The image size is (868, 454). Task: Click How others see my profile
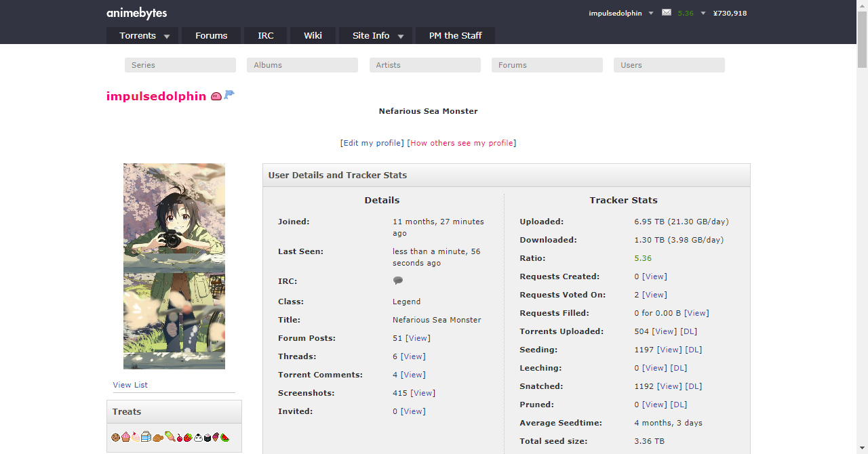(x=462, y=143)
